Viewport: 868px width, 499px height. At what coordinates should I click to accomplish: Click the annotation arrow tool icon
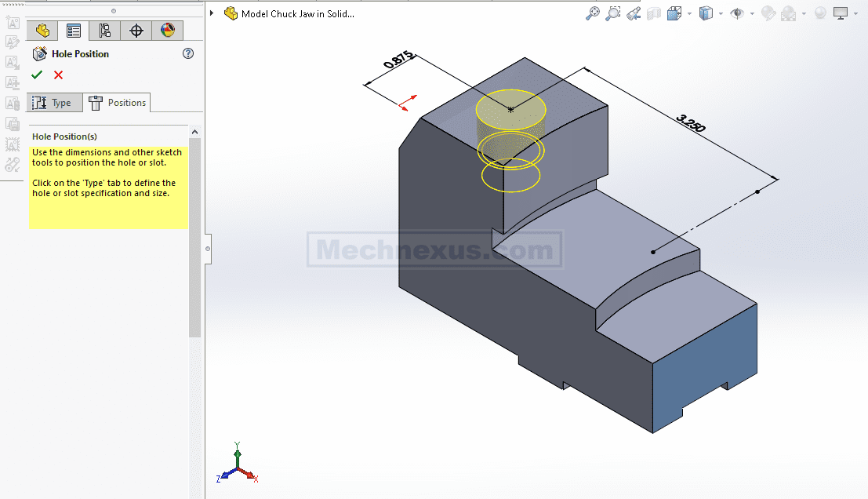tap(13, 62)
